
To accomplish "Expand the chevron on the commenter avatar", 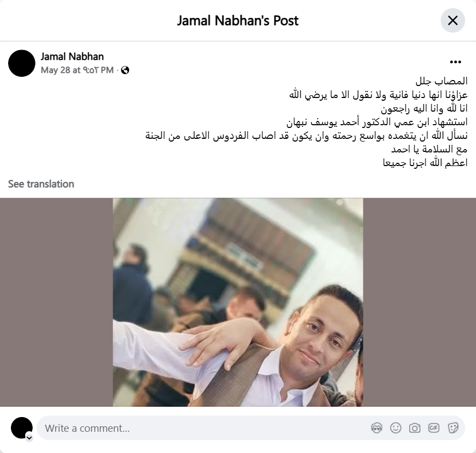I will pos(29,438).
